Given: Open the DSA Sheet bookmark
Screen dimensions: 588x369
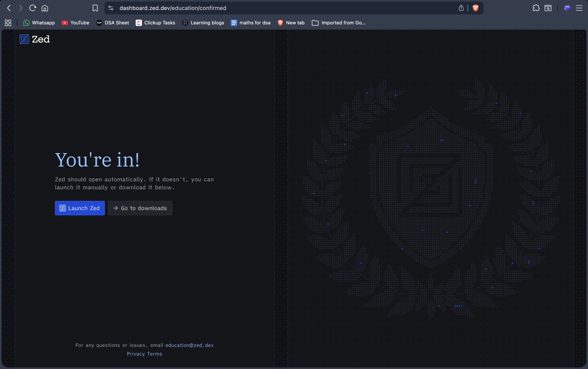Looking at the screenshot, I should 112,23.
